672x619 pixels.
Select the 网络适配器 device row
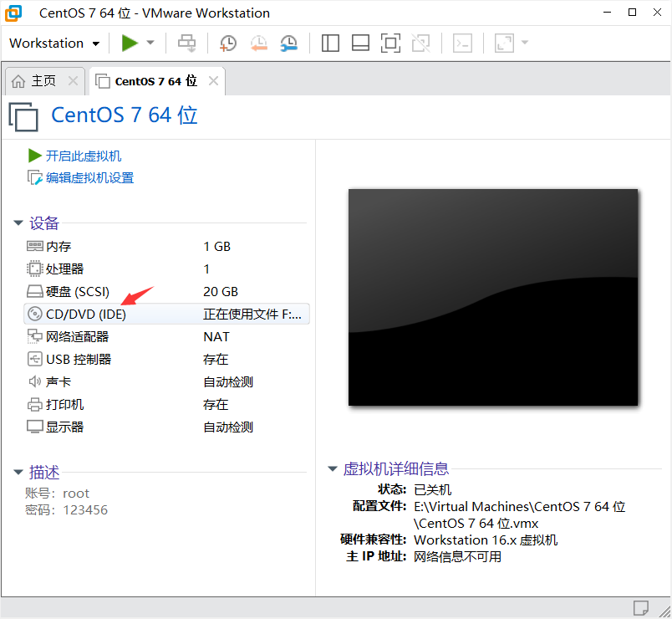166,337
